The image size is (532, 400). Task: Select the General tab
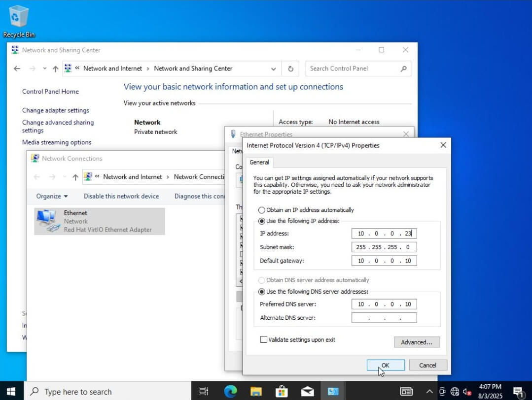point(259,163)
